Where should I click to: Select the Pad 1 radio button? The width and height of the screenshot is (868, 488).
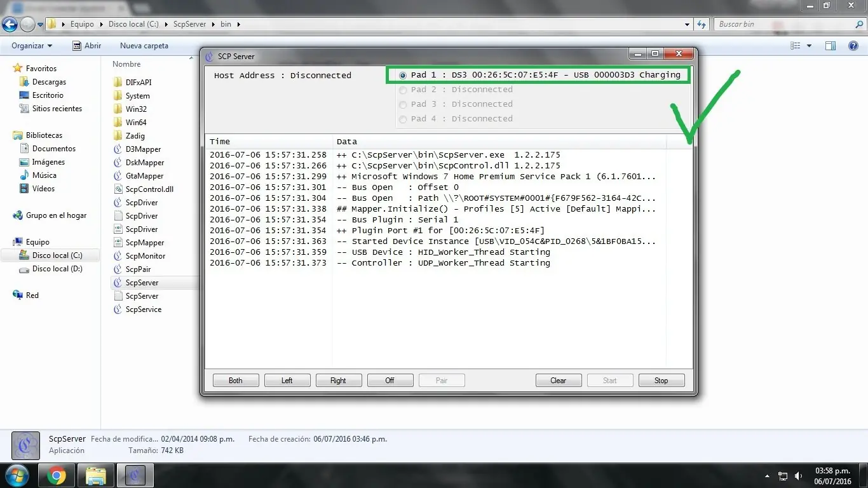coord(403,75)
